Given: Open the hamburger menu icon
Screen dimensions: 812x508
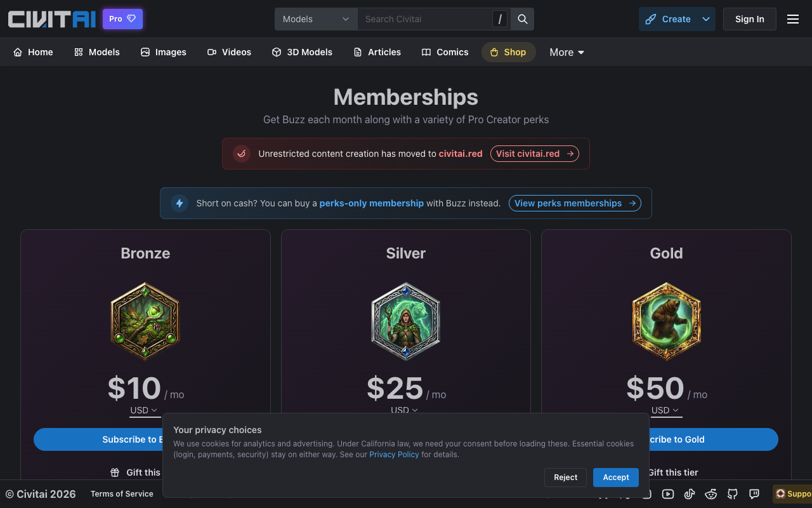Looking at the screenshot, I should [793, 19].
